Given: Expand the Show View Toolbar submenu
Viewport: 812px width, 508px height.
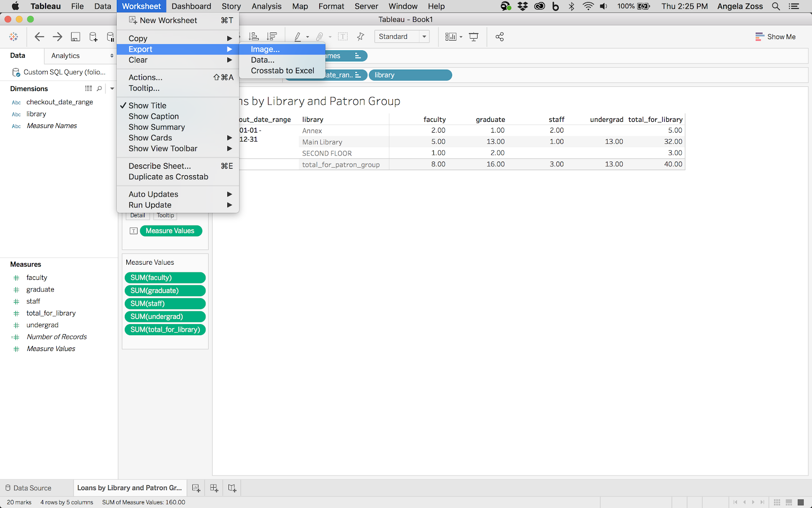Looking at the screenshot, I should [x=178, y=148].
